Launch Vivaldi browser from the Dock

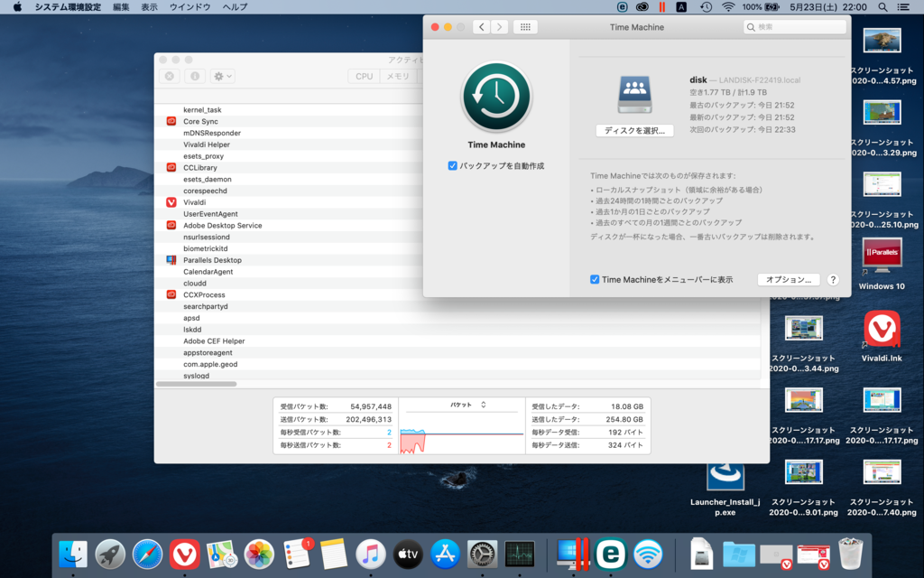pyautogui.click(x=185, y=554)
